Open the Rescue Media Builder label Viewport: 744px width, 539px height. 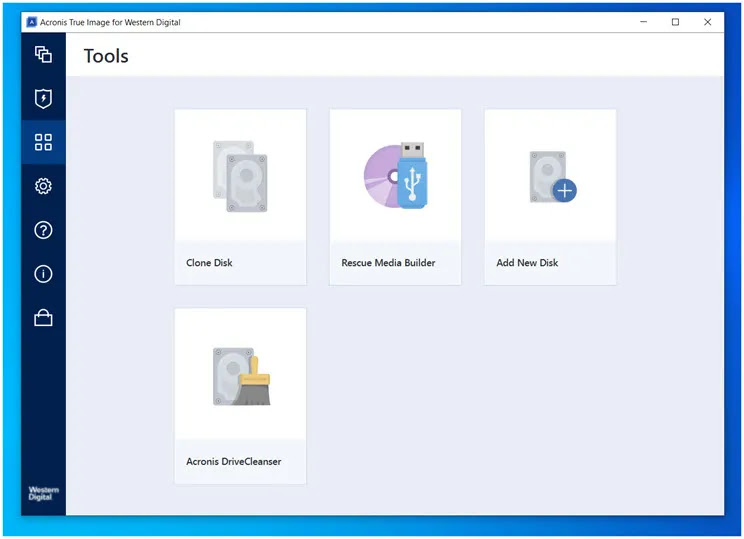point(388,263)
